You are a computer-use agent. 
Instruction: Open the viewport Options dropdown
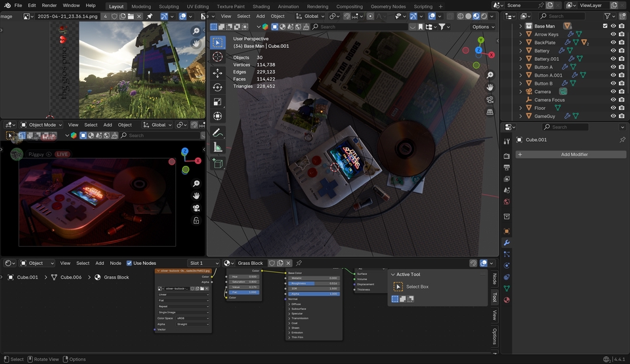(482, 27)
